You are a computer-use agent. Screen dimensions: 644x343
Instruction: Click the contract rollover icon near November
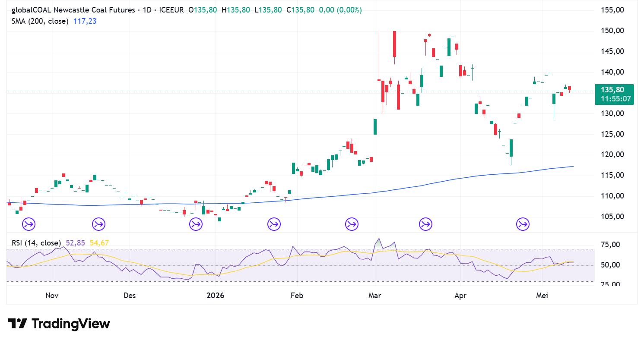[29, 224]
